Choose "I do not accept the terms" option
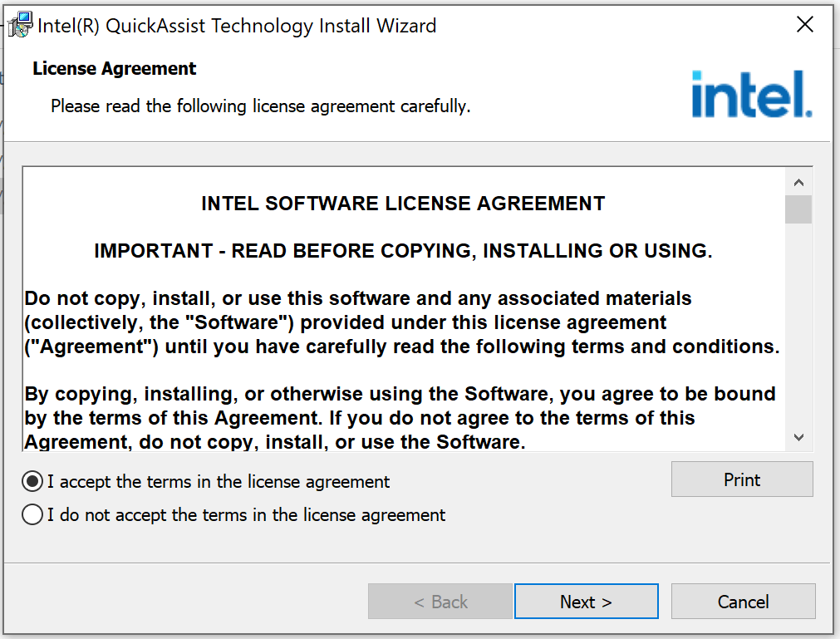 [x=32, y=515]
